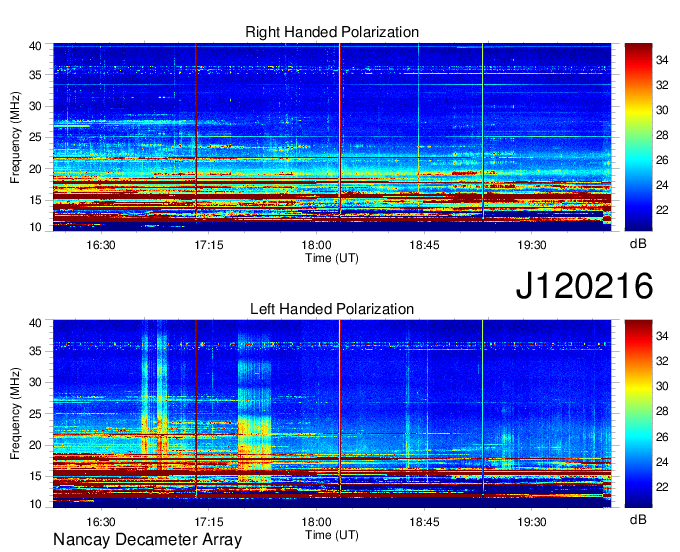Click the 16:30 tick label under top plot
The width and height of the screenshot is (680, 552).
pos(101,245)
